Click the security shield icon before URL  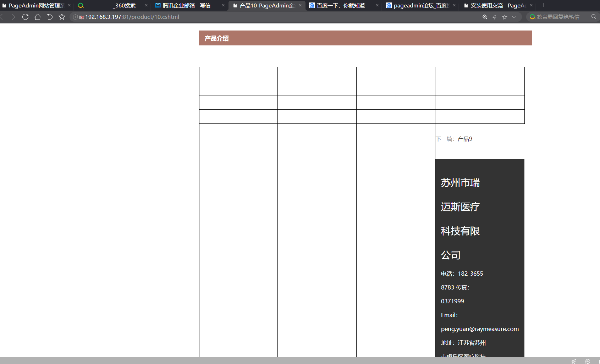pos(75,17)
